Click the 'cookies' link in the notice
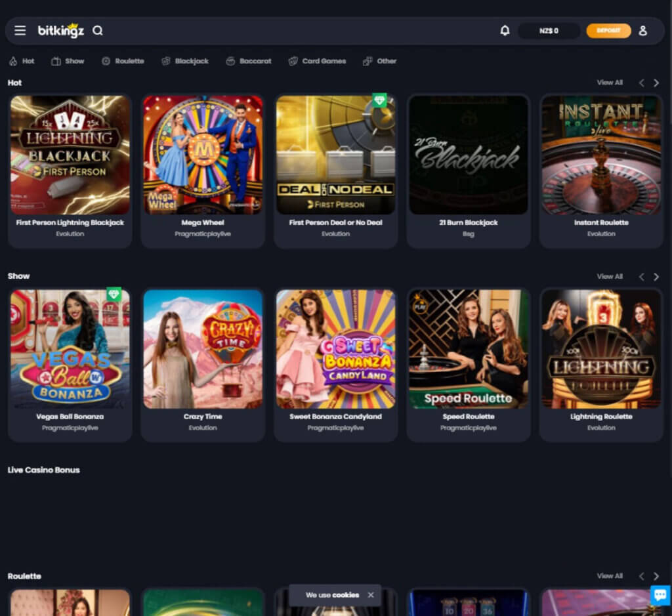 (346, 595)
